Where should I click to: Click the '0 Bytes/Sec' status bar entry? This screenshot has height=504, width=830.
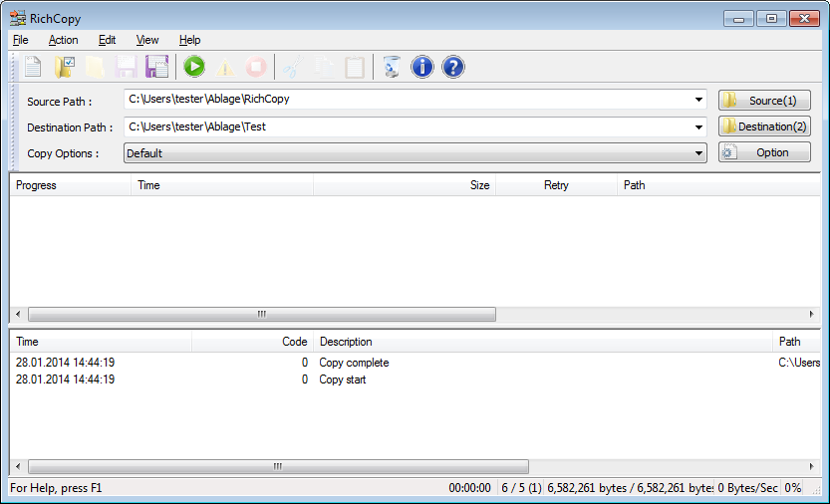click(x=747, y=488)
